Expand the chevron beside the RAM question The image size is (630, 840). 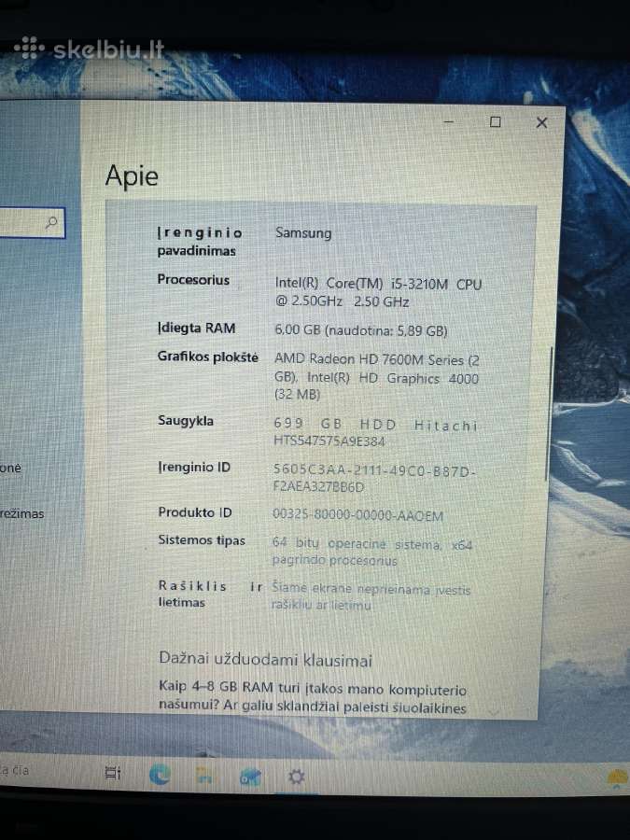pos(494,710)
